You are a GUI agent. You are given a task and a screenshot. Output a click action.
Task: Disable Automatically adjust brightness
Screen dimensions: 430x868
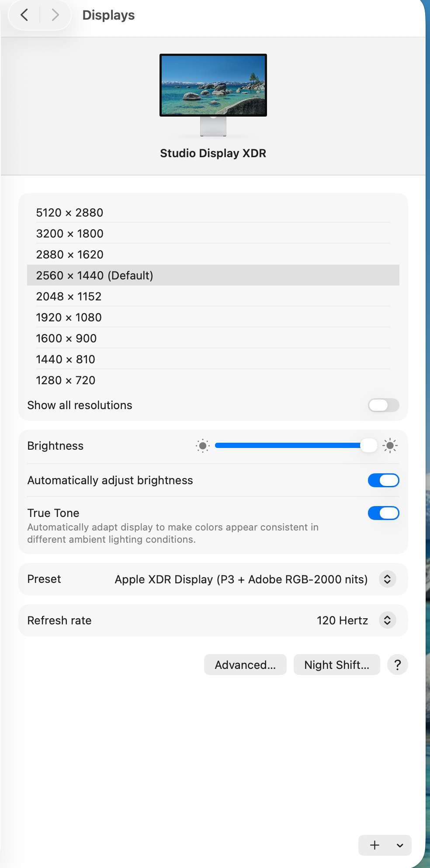click(x=384, y=480)
